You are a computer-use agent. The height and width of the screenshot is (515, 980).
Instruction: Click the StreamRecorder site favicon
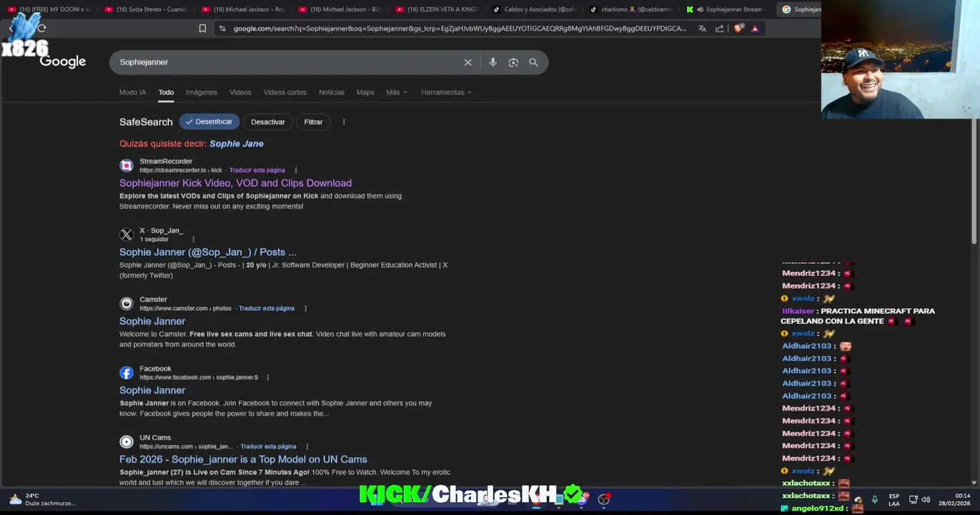[x=127, y=165]
